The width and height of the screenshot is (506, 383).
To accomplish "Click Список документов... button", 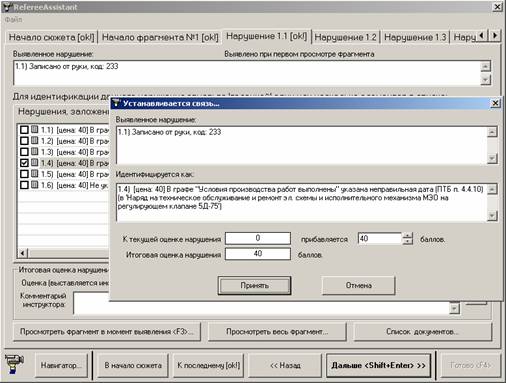I will 422,332.
